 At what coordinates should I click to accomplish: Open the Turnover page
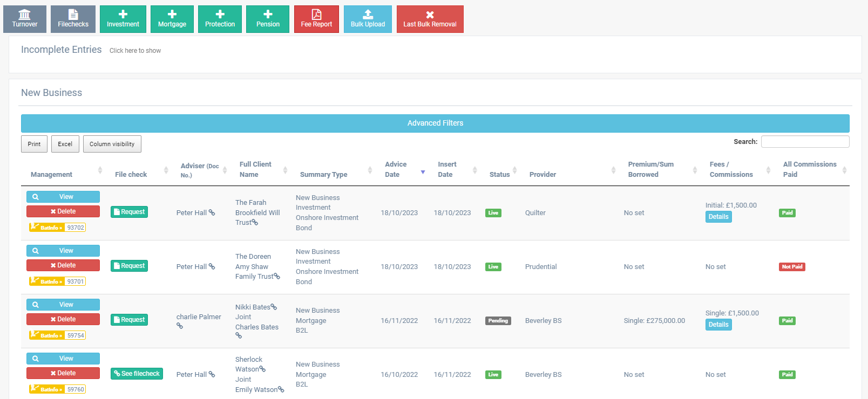click(25, 19)
